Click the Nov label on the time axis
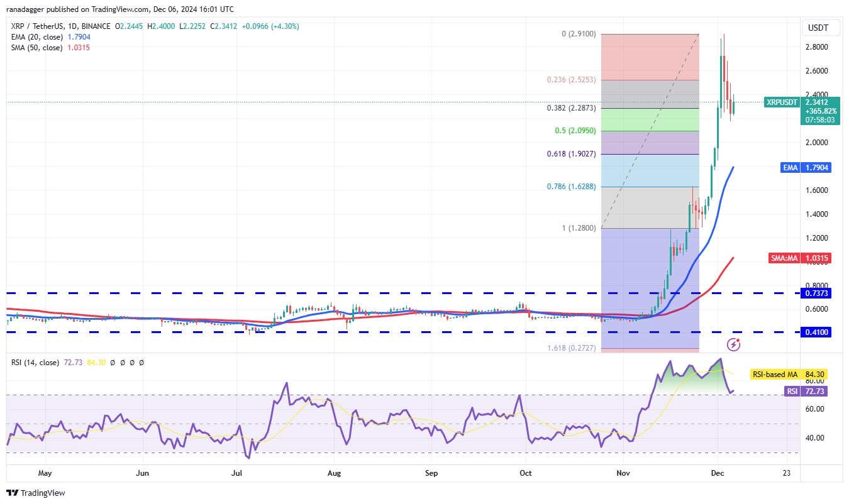The image size is (849, 504). coord(623,472)
